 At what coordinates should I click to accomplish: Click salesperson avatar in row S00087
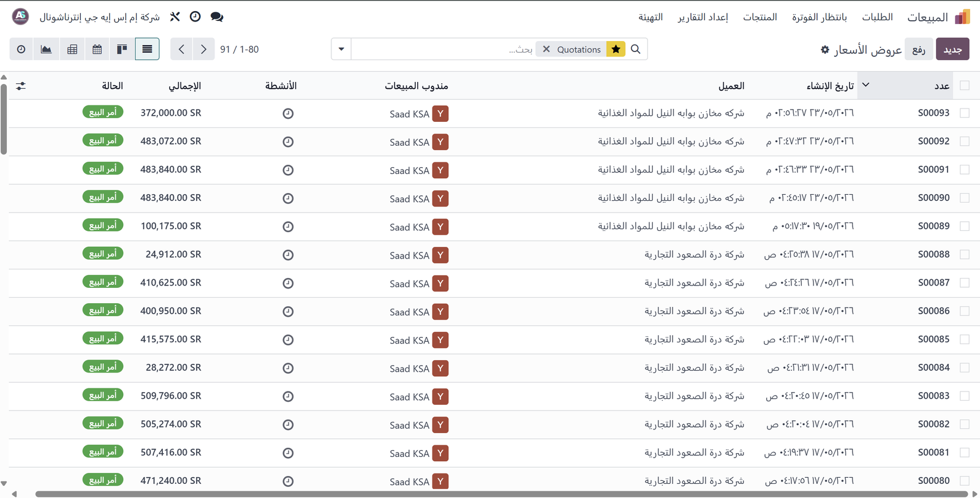pyautogui.click(x=440, y=284)
